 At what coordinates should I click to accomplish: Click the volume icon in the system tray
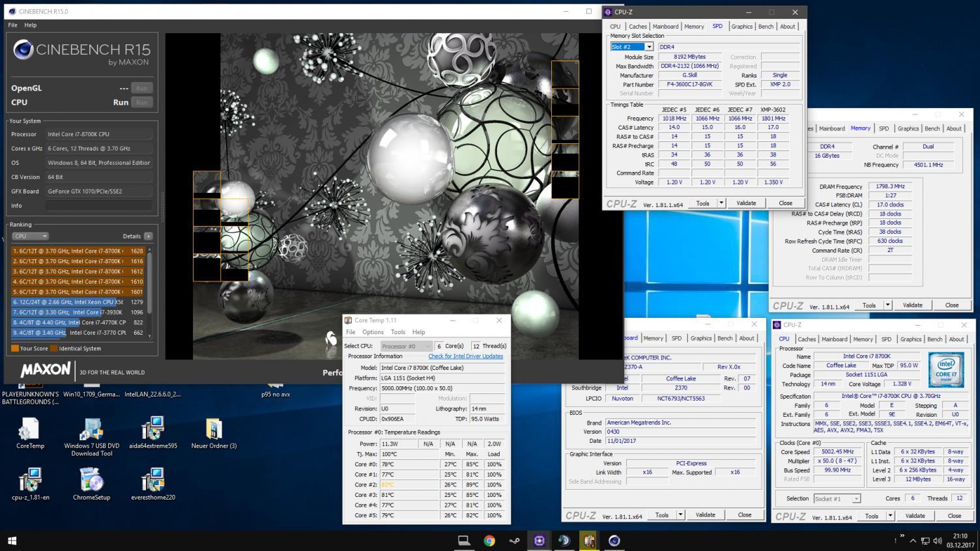click(937, 541)
